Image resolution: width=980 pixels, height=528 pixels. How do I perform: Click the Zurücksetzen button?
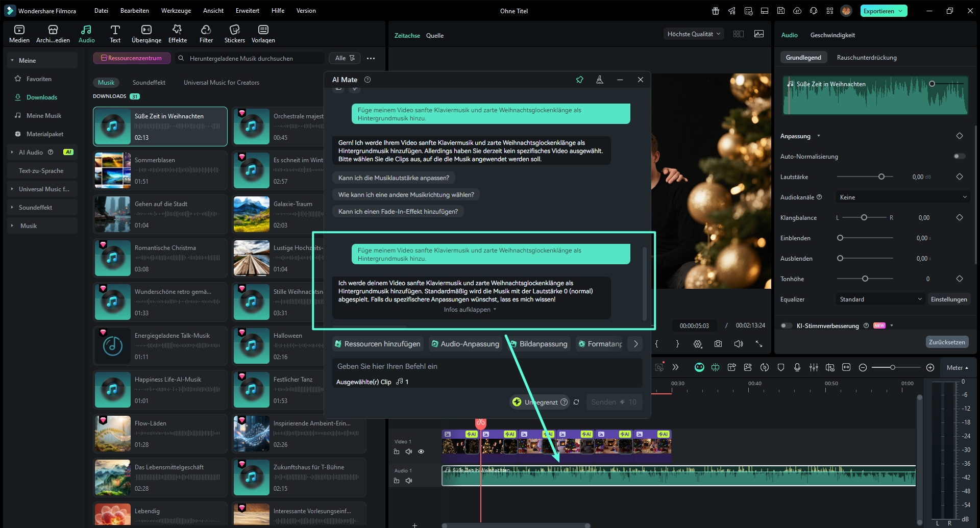(x=946, y=342)
